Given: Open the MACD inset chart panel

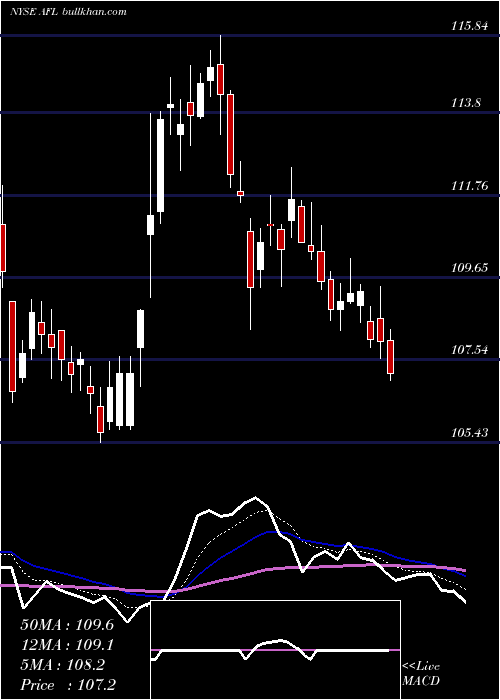Looking at the screenshot, I should [275, 650].
